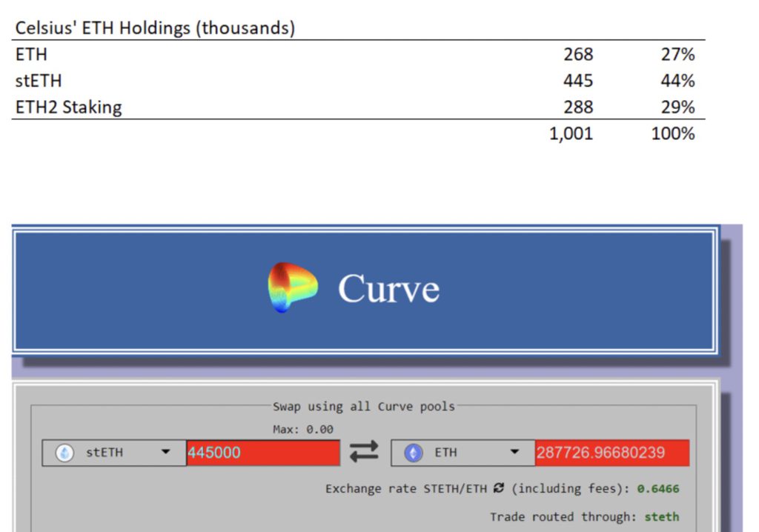Click the 268 ETH value cell

(578, 54)
